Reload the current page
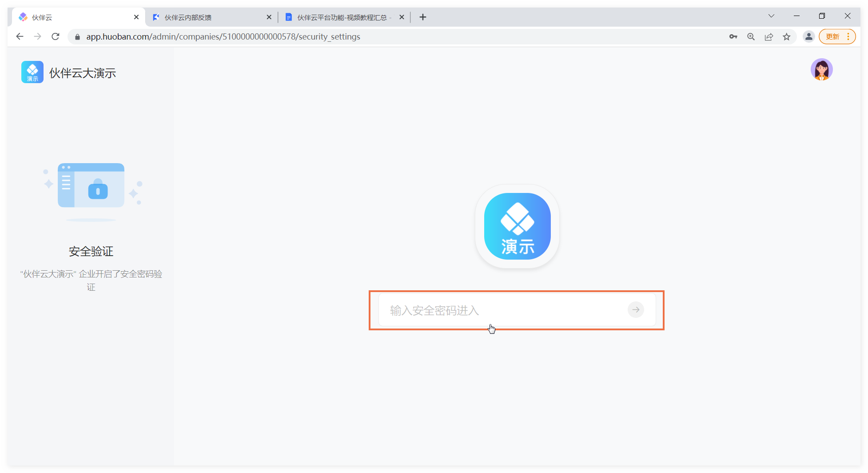Screen dimensions: 868x473 pyautogui.click(x=56, y=36)
